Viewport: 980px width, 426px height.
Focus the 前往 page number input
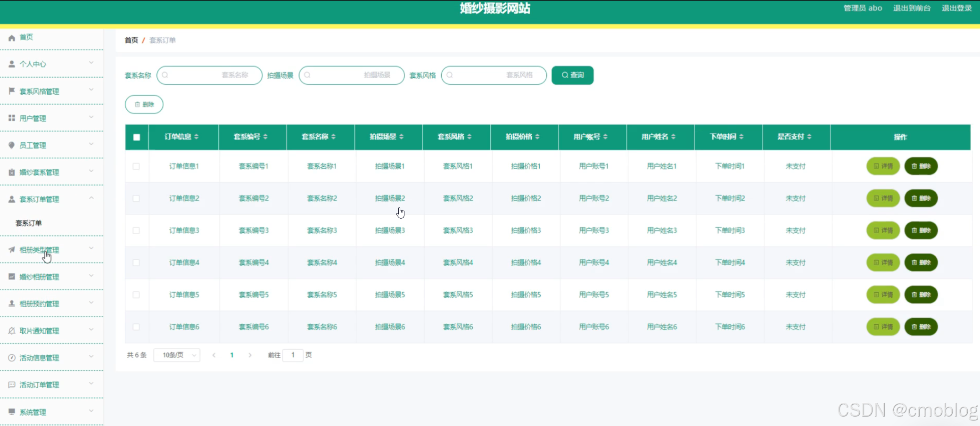click(x=293, y=355)
